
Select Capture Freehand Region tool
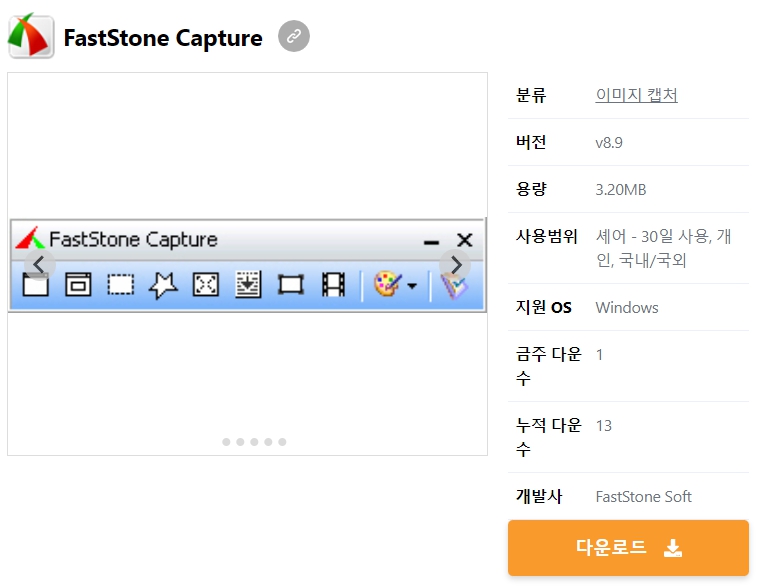(x=163, y=285)
